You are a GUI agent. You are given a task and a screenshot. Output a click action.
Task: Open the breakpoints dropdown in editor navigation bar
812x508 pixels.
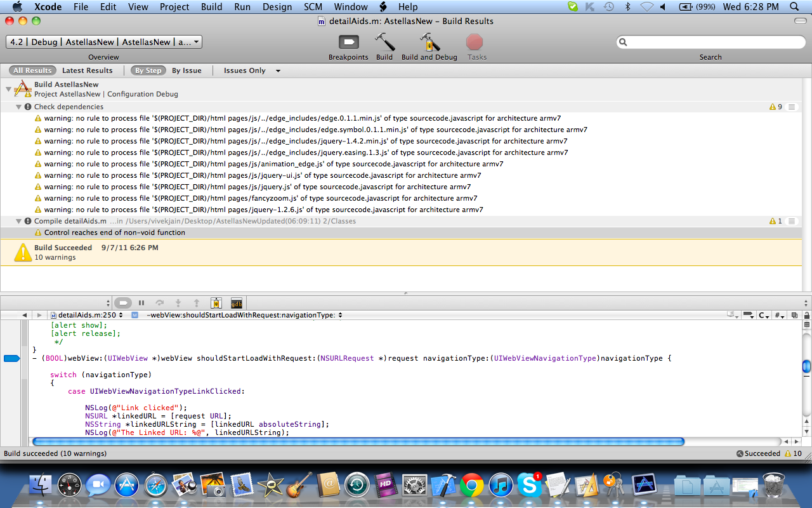[749, 315]
